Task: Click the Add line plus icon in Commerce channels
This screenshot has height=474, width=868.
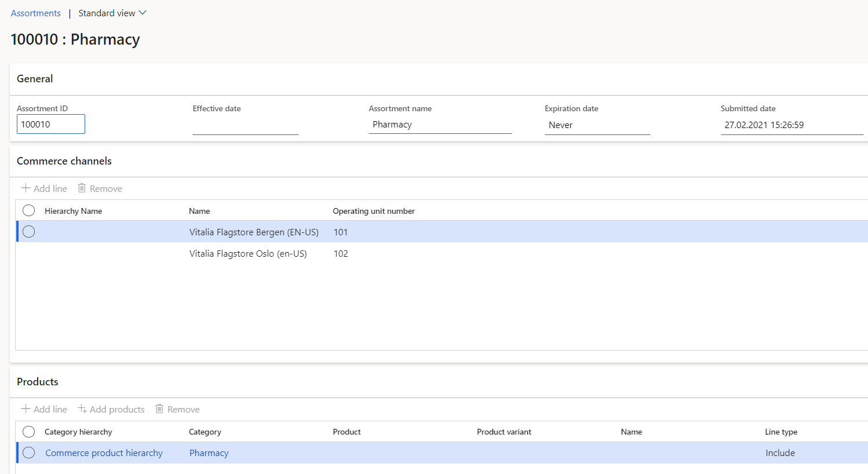Action: 25,188
